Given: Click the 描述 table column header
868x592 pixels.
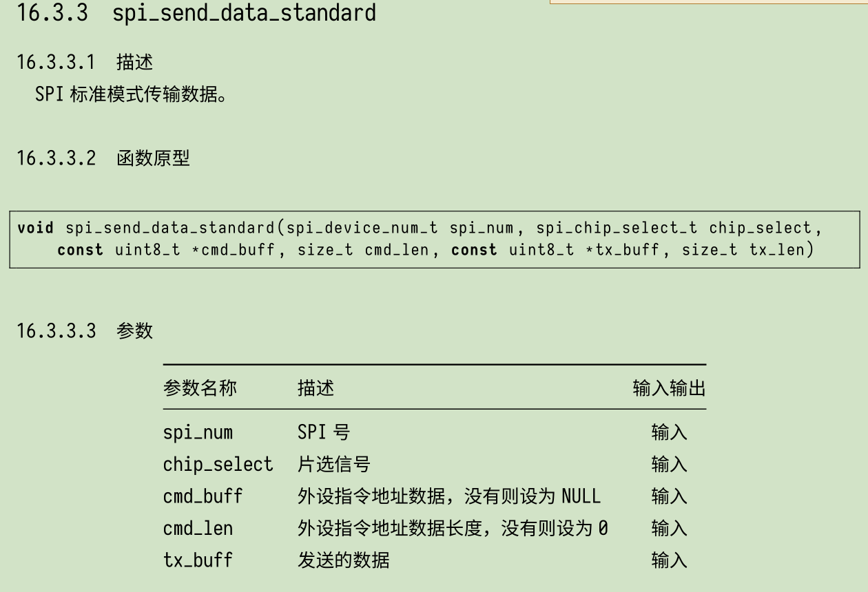Looking at the screenshot, I should 316,388.
